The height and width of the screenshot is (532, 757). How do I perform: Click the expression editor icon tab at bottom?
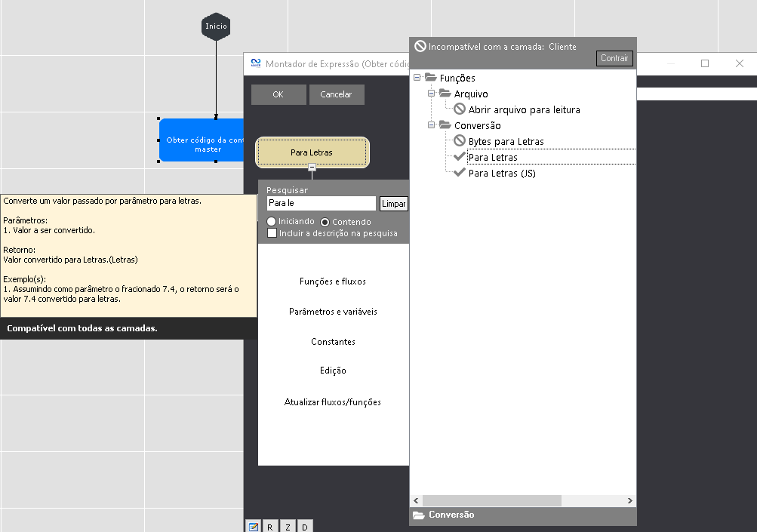(x=253, y=527)
